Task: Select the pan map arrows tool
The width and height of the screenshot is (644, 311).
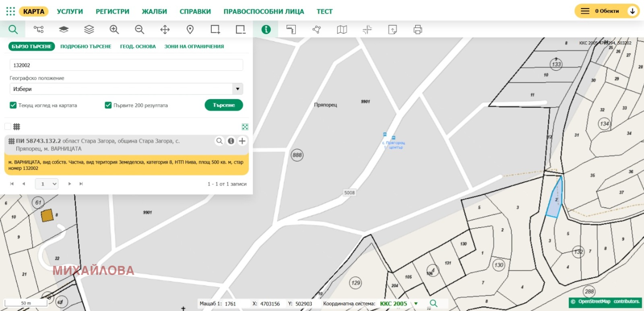Action: click(x=165, y=29)
